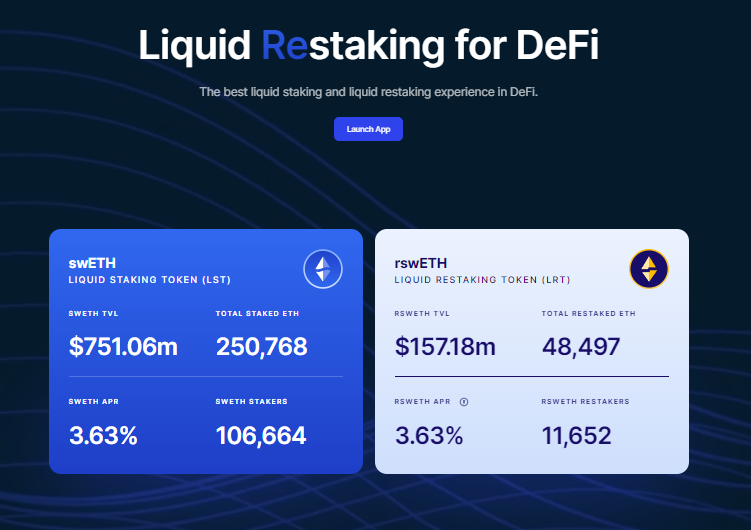This screenshot has width=751, height=530.
Task: Click the rswETH restakers count 11,652
Action: point(577,435)
